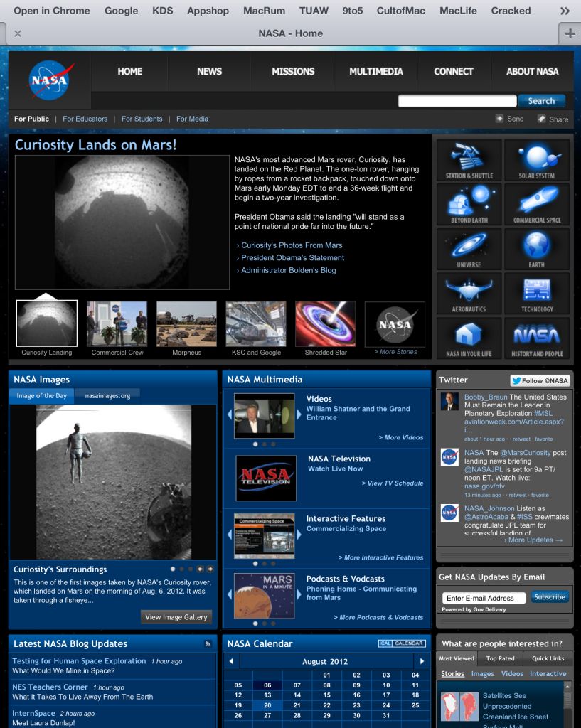Image resolution: width=581 pixels, height=728 pixels.
Task: Open Curiosity's Photos From Mars link
Action: tap(292, 245)
